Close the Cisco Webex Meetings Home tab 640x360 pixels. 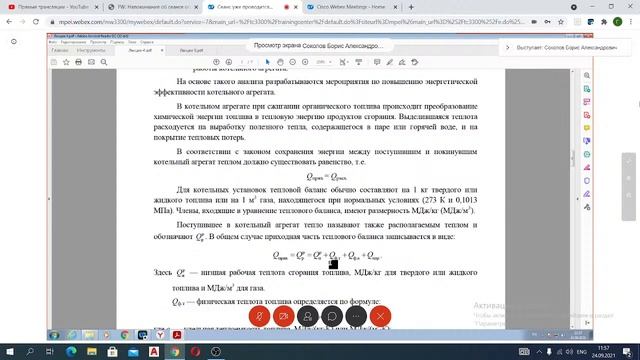395,7
